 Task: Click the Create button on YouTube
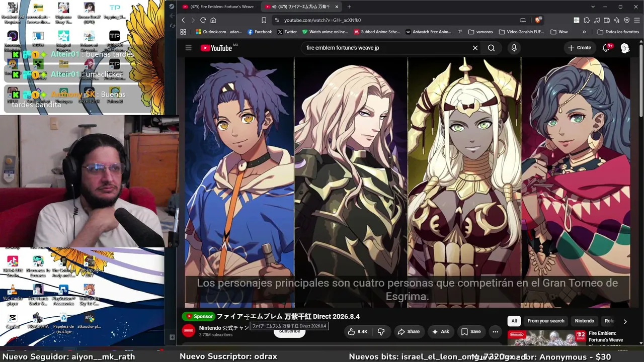(x=580, y=48)
